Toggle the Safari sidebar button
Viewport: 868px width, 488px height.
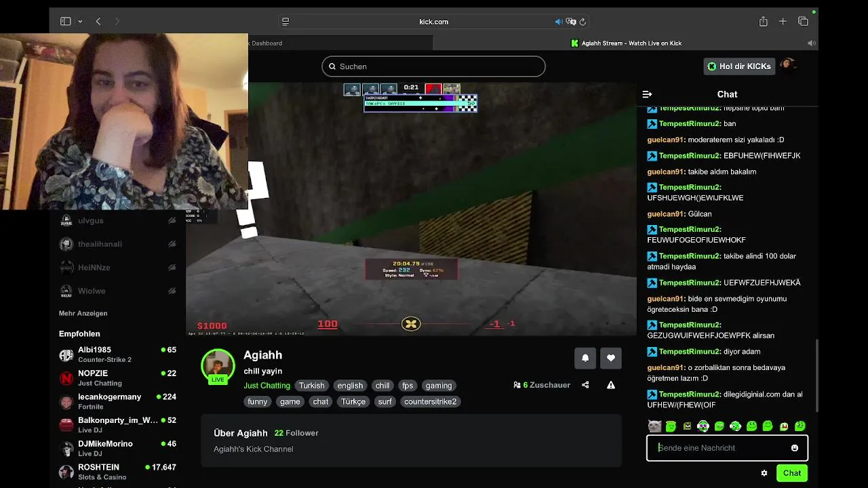(x=66, y=22)
